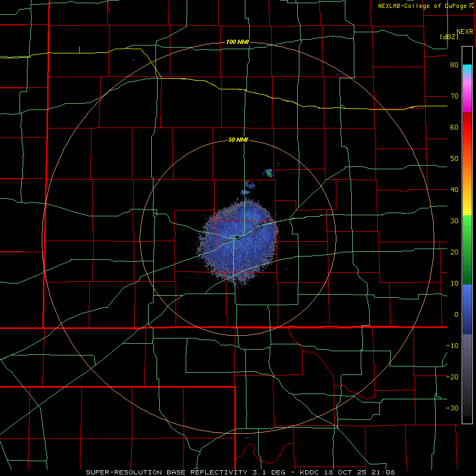The image size is (476, 476).
Task: Click the [dBZ] units label
Action: (x=449, y=36)
